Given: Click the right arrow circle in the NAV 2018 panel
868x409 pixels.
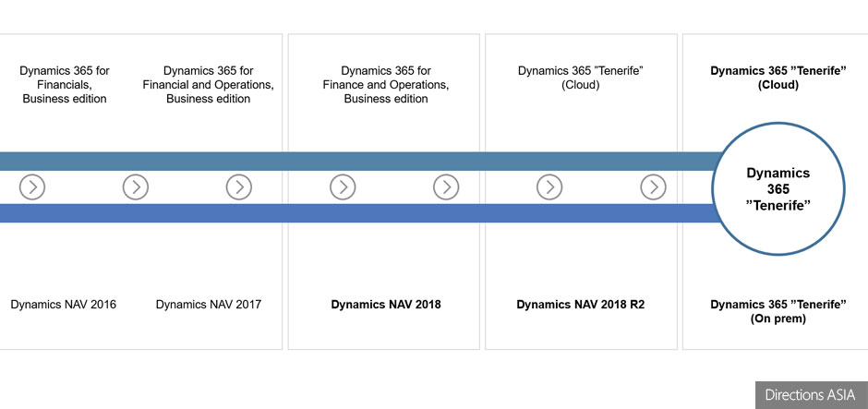Looking at the screenshot, I should coord(446,187).
